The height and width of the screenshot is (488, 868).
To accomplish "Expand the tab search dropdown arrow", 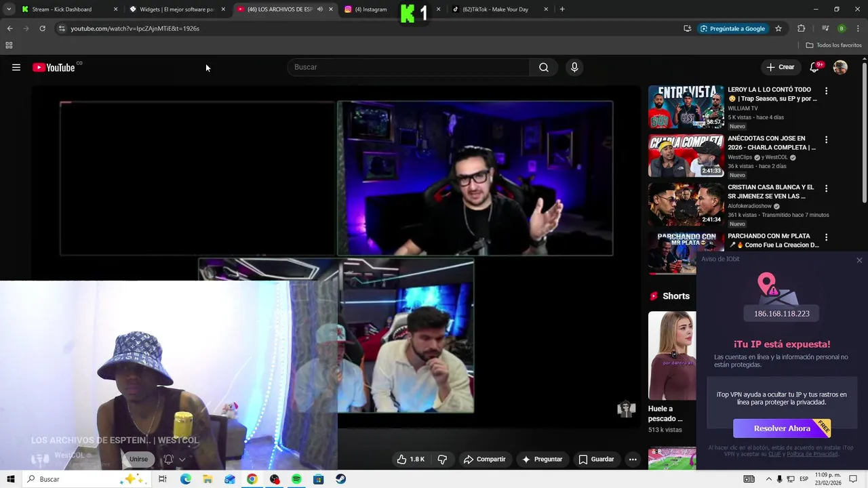I will coord(9,9).
